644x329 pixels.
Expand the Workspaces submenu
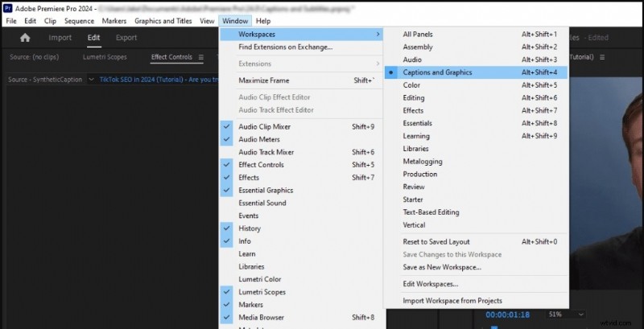tap(301, 35)
